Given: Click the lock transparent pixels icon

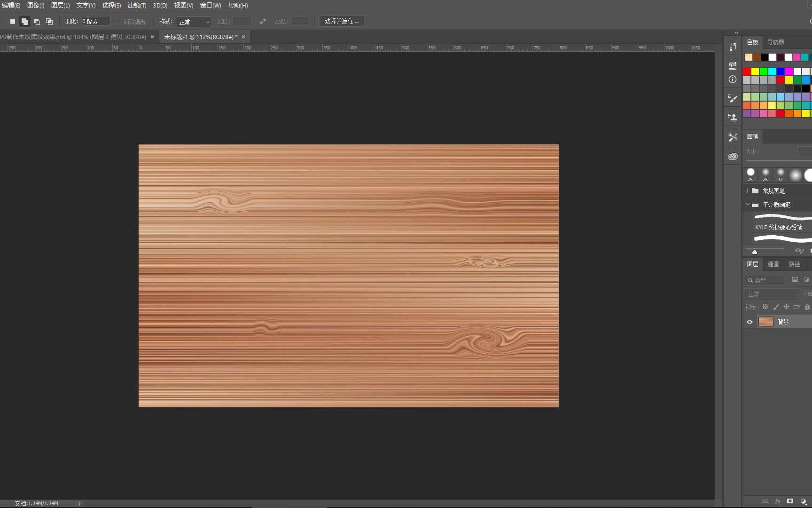Looking at the screenshot, I should 765,307.
